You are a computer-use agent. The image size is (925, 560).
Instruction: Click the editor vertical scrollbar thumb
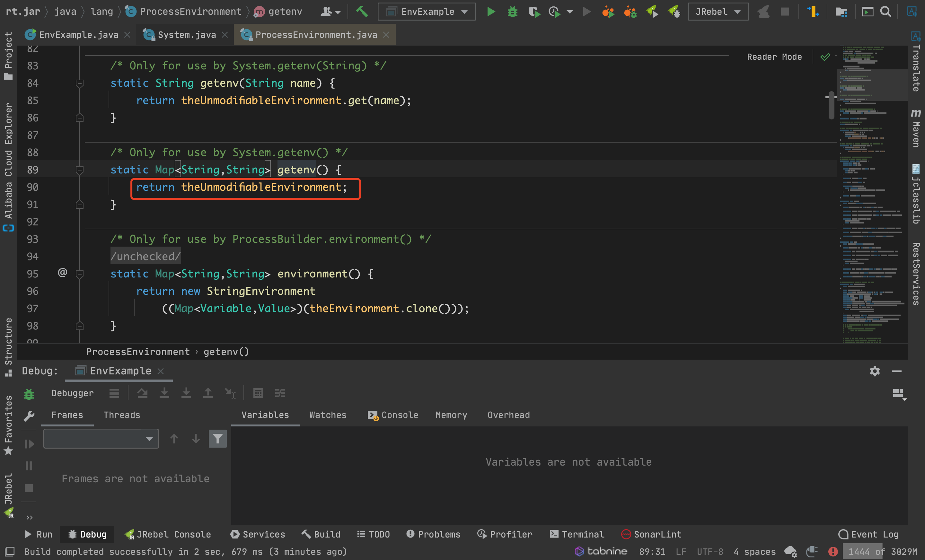(x=831, y=105)
